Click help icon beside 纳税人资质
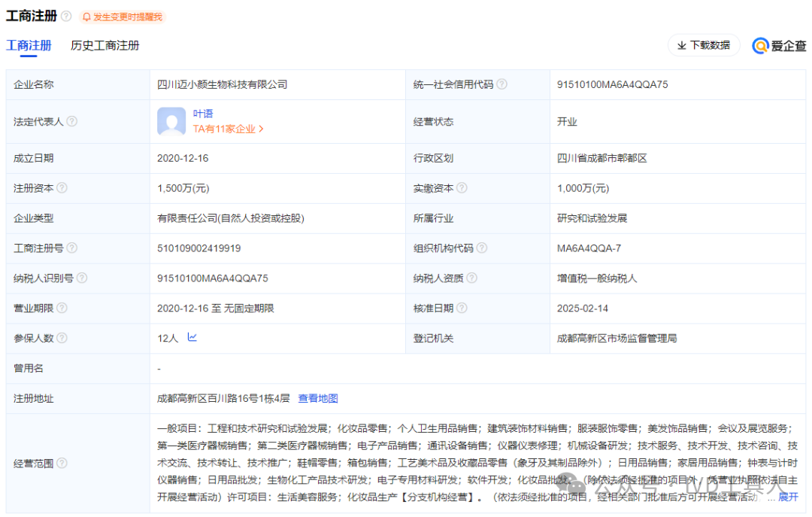The height and width of the screenshot is (517, 812). point(471,278)
